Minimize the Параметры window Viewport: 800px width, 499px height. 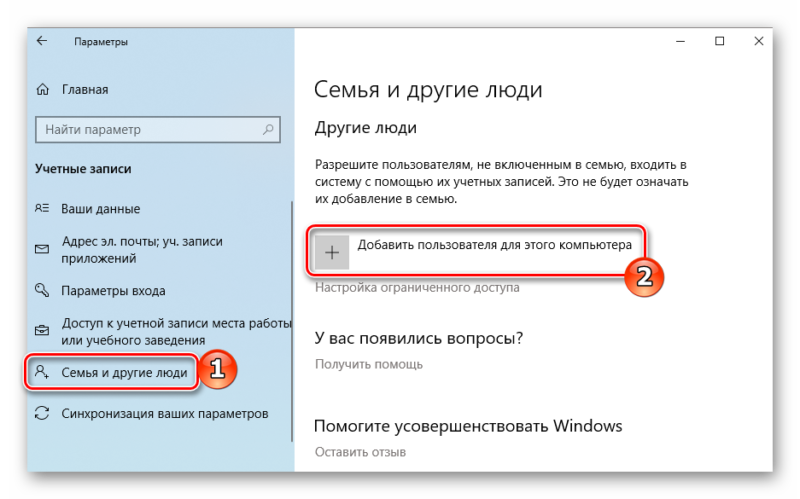coord(680,41)
